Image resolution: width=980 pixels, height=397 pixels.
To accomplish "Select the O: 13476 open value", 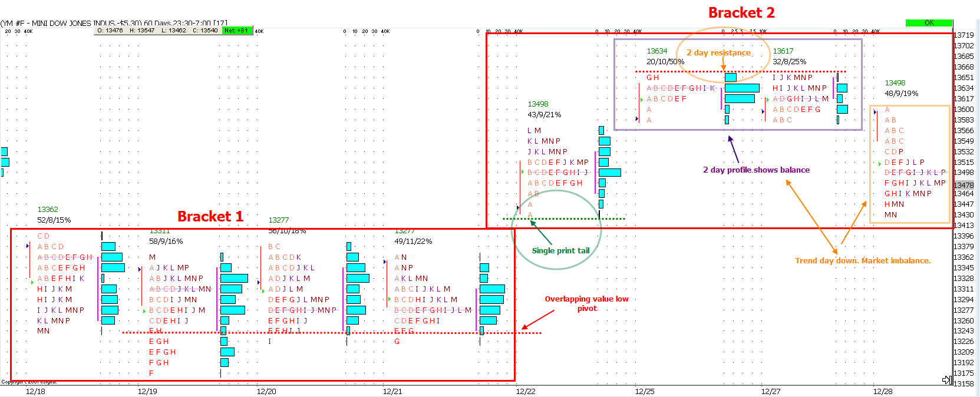I will coord(110,30).
